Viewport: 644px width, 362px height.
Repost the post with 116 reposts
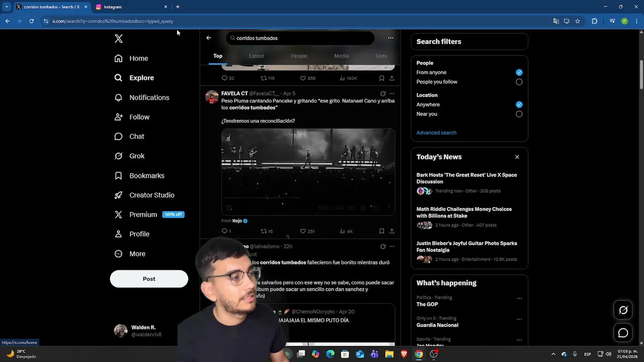(x=268, y=78)
